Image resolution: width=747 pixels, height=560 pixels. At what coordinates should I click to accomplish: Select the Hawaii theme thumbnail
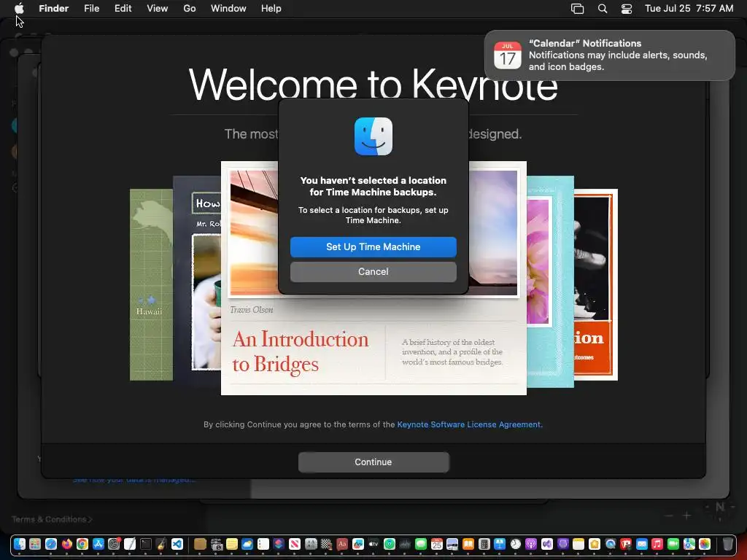click(x=152, y=284)
